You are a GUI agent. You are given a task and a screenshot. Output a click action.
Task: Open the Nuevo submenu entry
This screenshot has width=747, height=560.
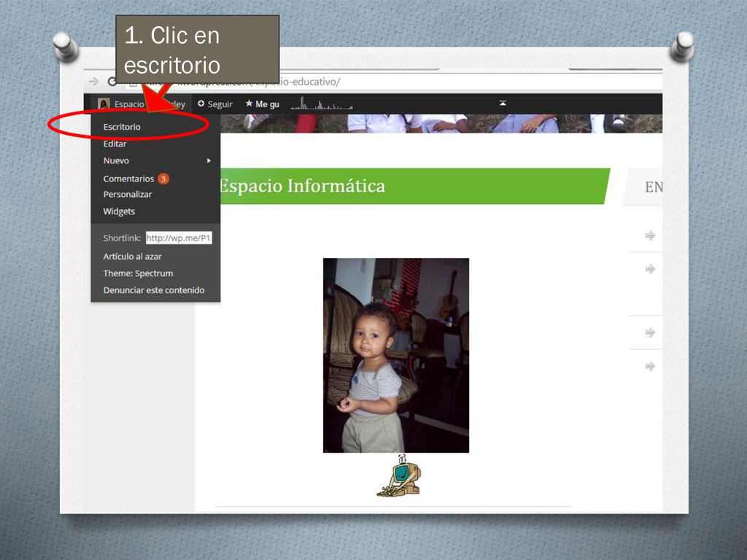[116, 160]
